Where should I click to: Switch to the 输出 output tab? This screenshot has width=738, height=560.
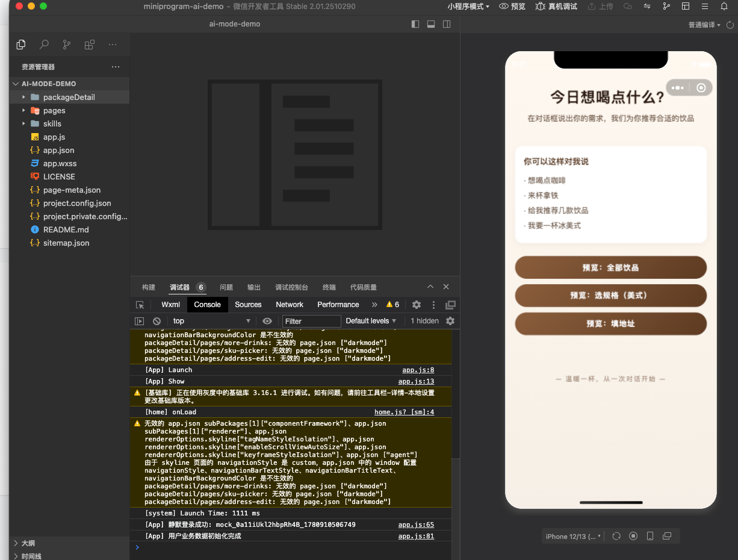click(254, 287)
